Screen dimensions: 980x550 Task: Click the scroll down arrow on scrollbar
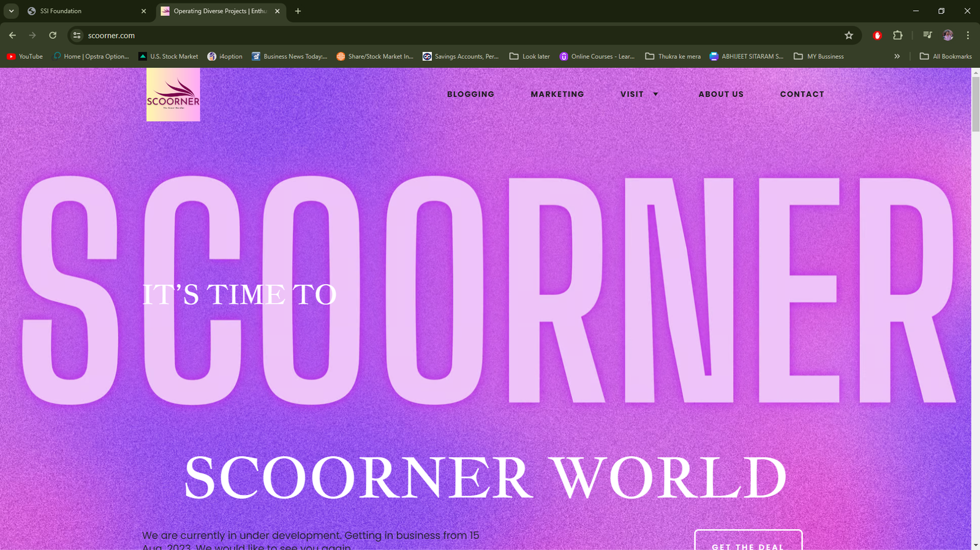pyautogui.click(x=975, y=544)
